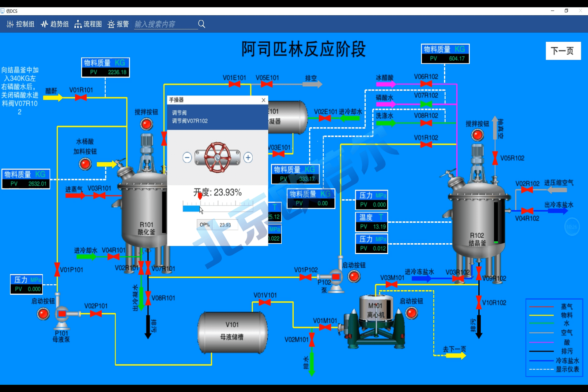Click valve V01V101 above the storage tank
Screen dimensions: 588x392
(265, 303)
